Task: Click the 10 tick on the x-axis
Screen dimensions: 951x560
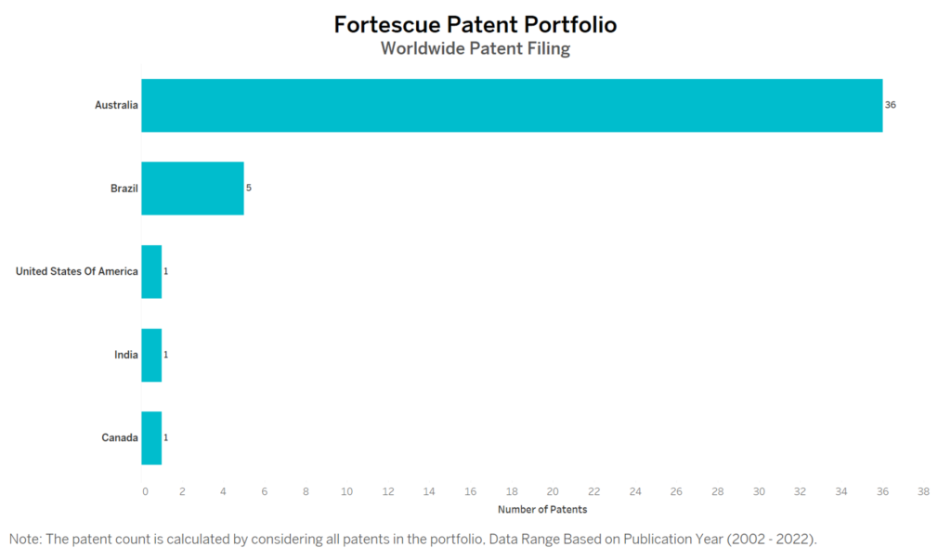Action: coord(347,490)
